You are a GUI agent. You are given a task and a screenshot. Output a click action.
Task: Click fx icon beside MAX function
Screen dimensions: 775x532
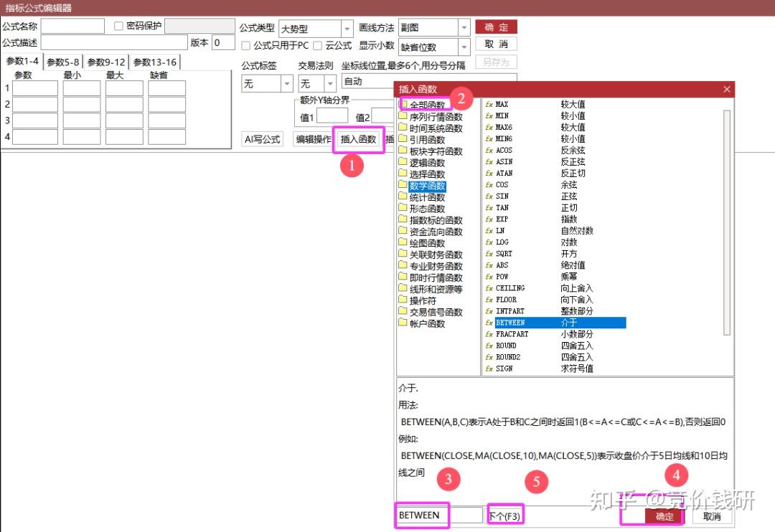489,104
